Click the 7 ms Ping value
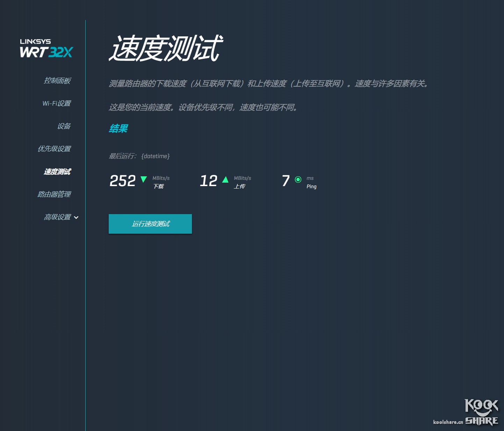 [x=285, y=181]
